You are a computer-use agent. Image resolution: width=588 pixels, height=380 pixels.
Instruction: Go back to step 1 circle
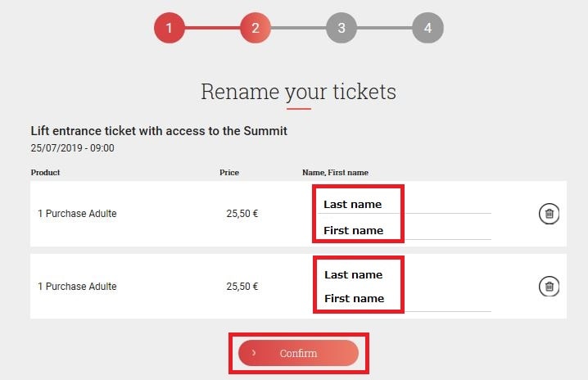[x=170, y=28]
